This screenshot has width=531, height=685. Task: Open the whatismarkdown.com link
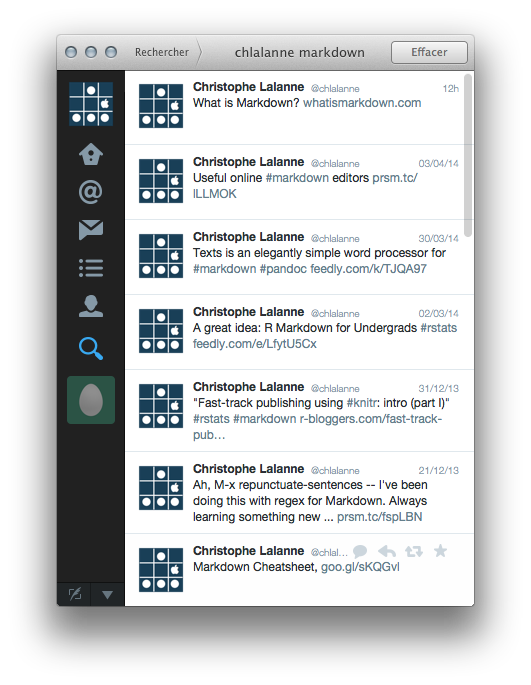coord(362,103)
